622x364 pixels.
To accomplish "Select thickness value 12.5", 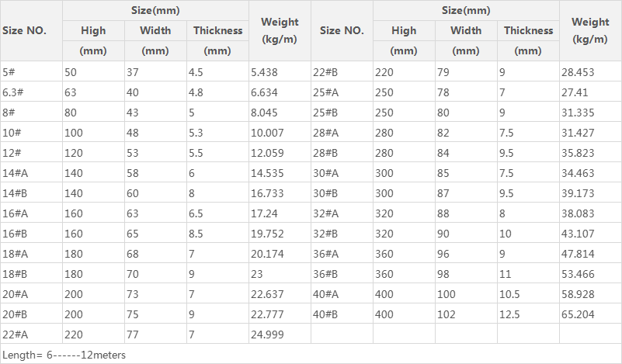I will click(x=509, y=314).
